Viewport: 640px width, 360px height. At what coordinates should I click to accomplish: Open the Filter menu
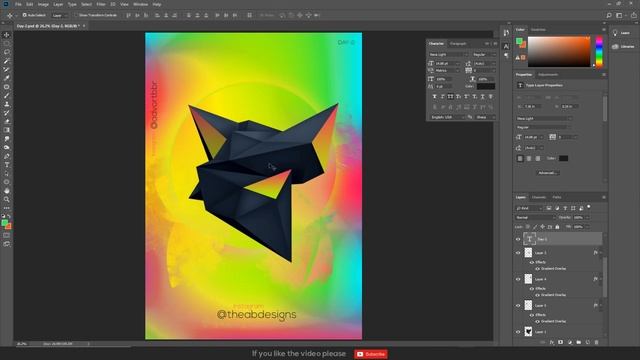tap(101, 4)
